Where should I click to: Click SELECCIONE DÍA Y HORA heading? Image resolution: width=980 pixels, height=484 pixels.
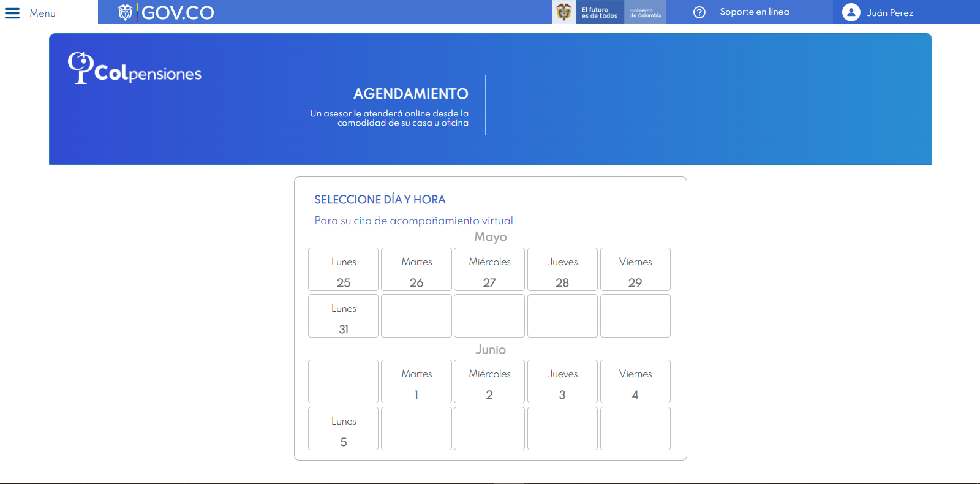coord(380,200)
